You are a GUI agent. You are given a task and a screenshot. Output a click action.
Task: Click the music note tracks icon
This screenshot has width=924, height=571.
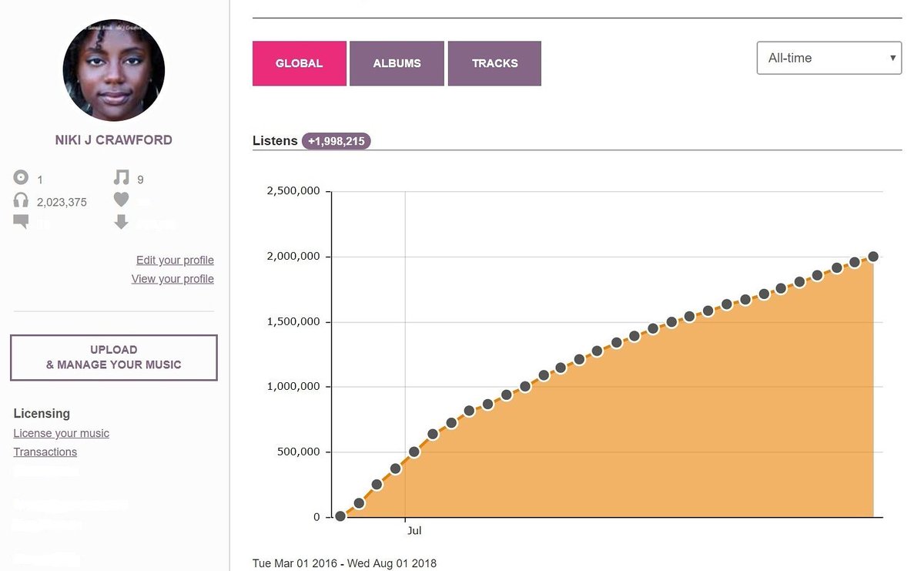pos(121,177)
